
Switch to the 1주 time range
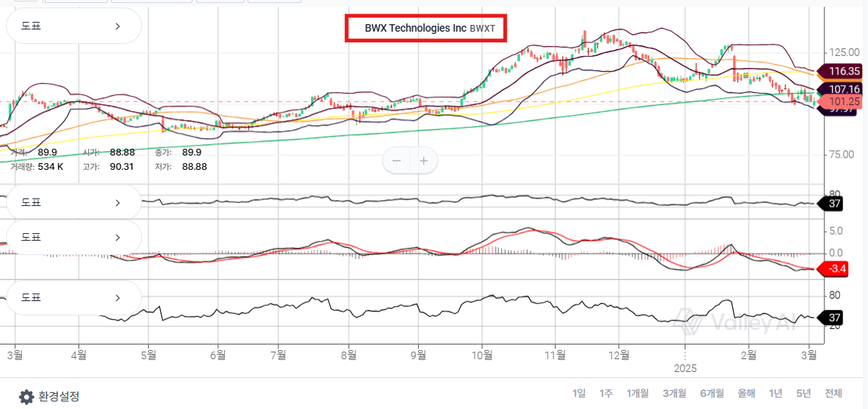(605, 393)
